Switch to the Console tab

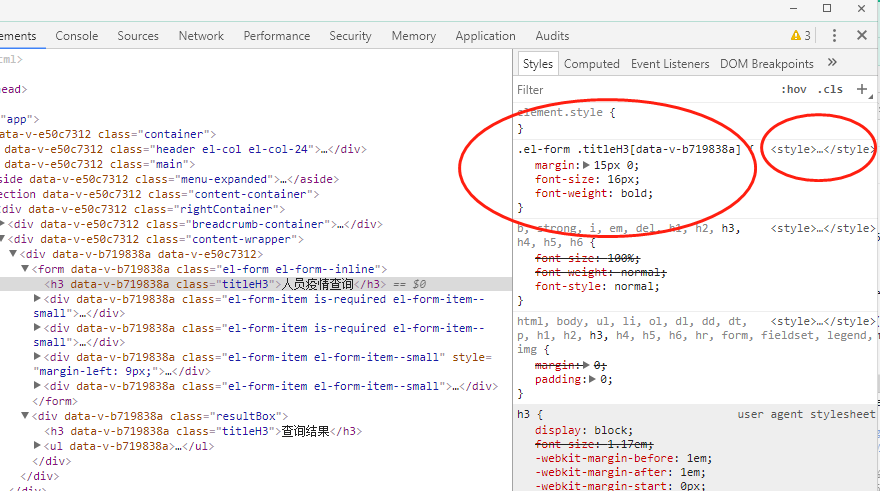[x=77, y=36]
